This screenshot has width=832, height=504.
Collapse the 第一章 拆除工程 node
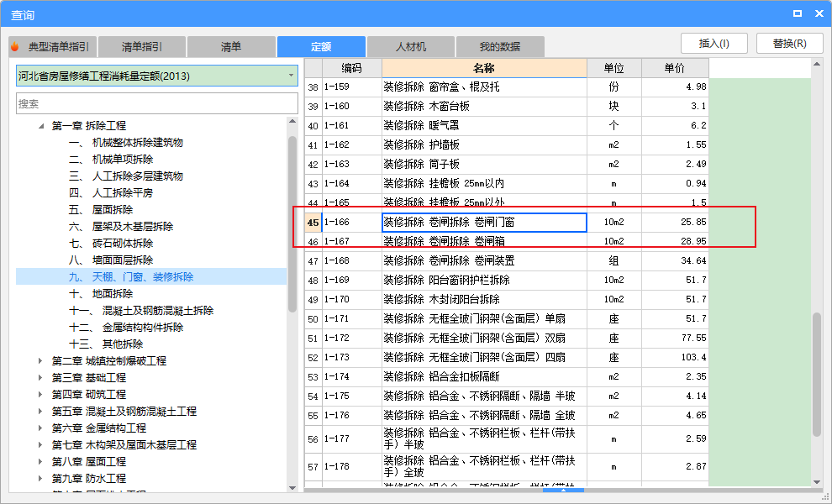41,126
